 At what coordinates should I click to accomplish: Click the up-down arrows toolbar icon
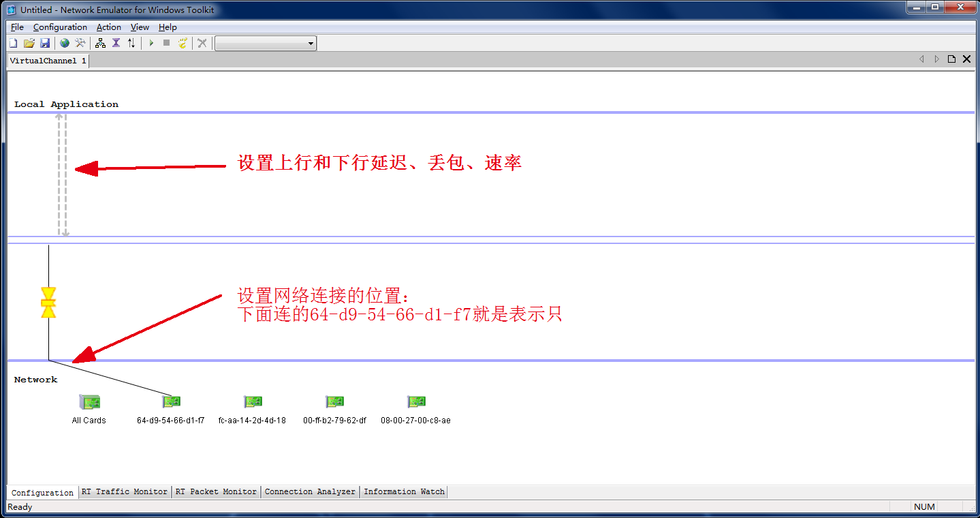tap(131, 43)
